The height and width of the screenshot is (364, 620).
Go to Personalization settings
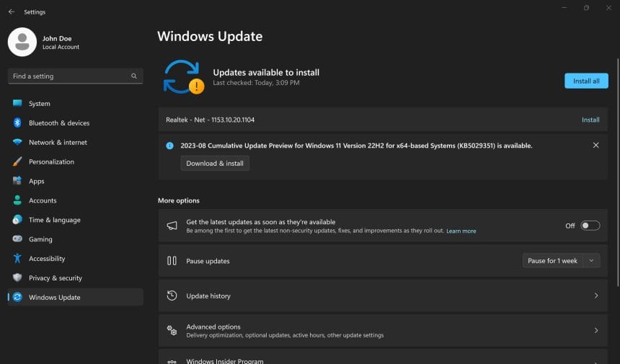coord(51,162)
